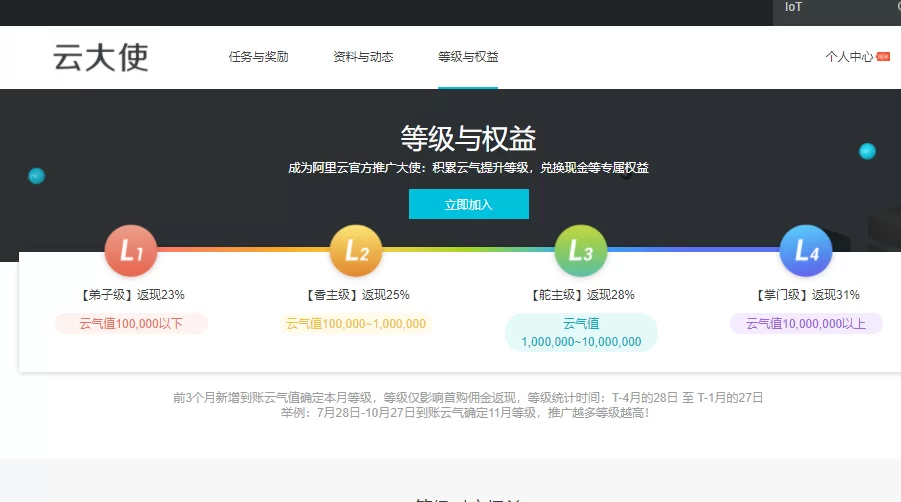Click the teal sphere on the left banner edge

[x=37, y=176]
